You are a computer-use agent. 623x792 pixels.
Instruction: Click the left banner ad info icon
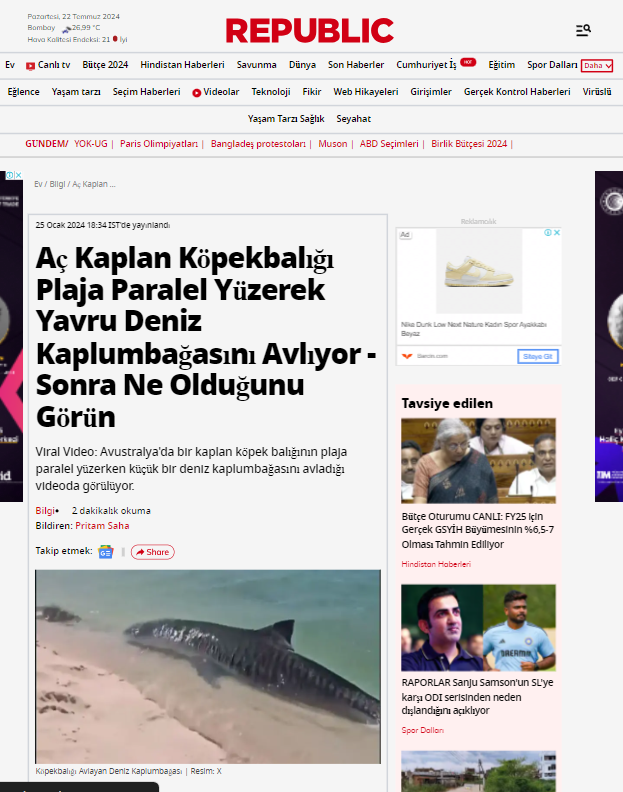[8, 176]
